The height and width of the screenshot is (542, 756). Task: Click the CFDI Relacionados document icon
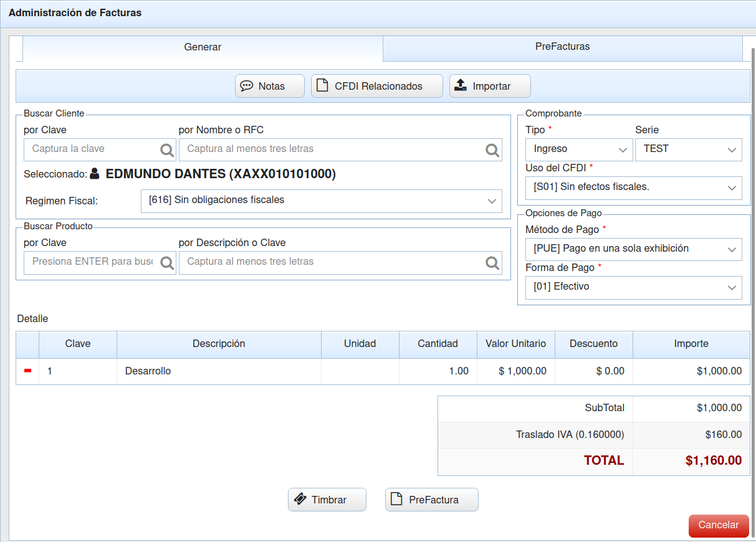coord(322,86)
